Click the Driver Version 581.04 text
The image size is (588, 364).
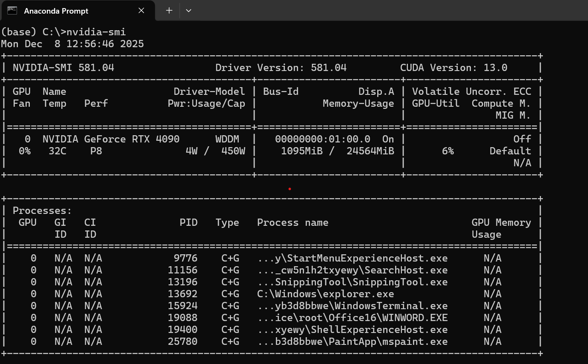coord(281,68)
